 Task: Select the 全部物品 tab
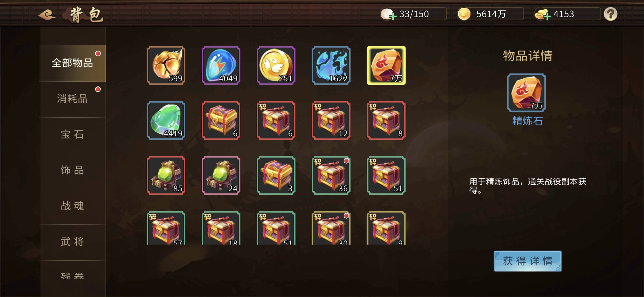click(x=72, y=63)
